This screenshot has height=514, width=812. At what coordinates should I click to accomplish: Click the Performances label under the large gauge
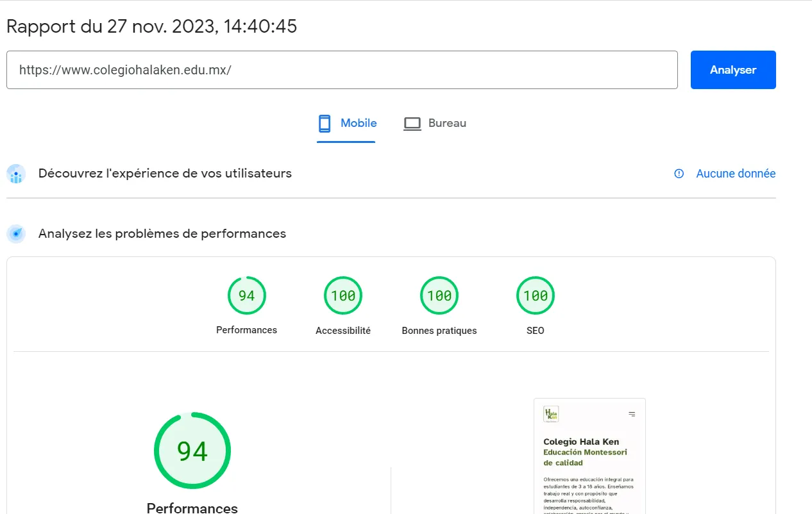pyautogui.click(x=192, y=508)
